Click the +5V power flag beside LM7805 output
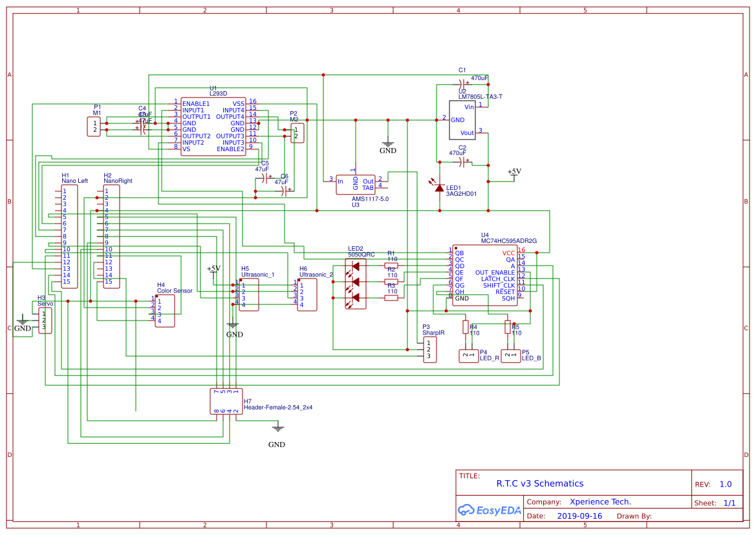Viewport: 756px width, 535px height. tap(514, 174)
